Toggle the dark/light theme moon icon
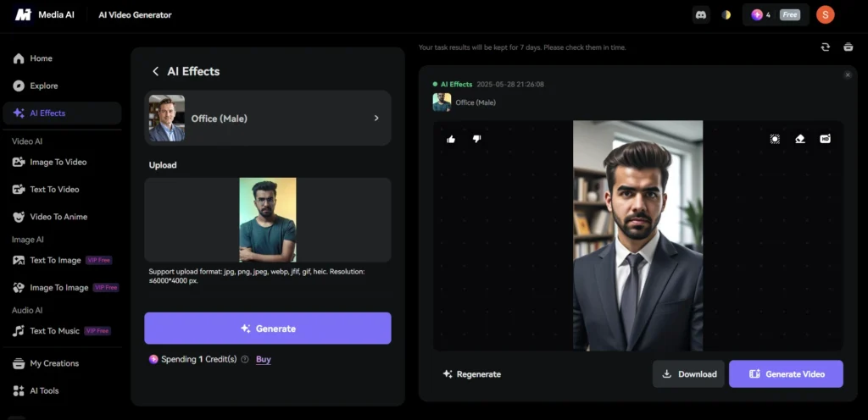 [x=726, y=14]
